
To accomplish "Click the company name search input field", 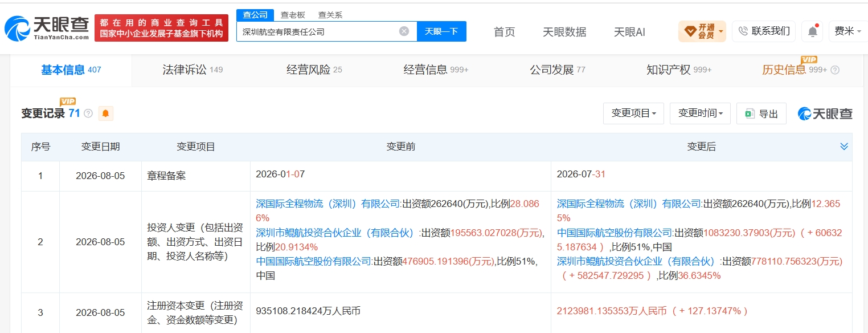I will click(319, 31).
